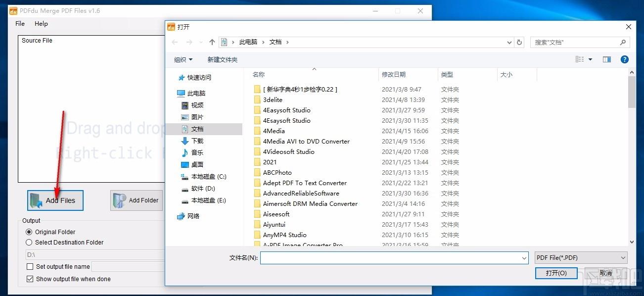Click the scroll down arrow of file list
Viewport: 644px width, 296px height.
pyautogui.click(x=632, y=242)
